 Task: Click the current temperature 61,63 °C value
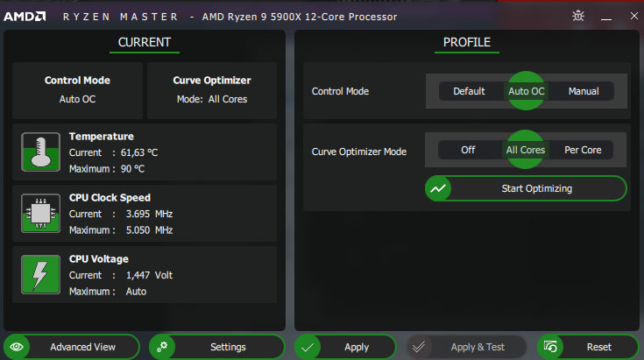[139, 152]
